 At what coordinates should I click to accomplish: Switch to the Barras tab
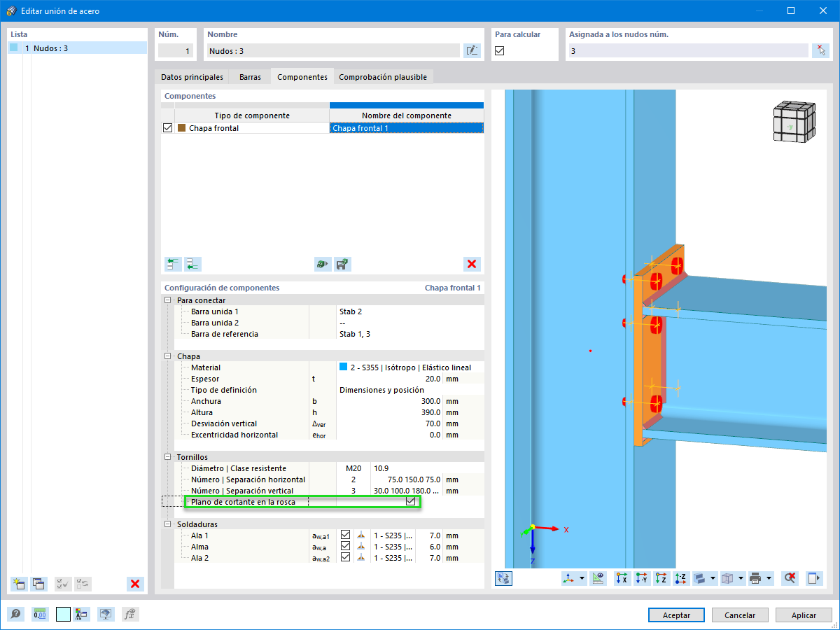coord(250,77)
